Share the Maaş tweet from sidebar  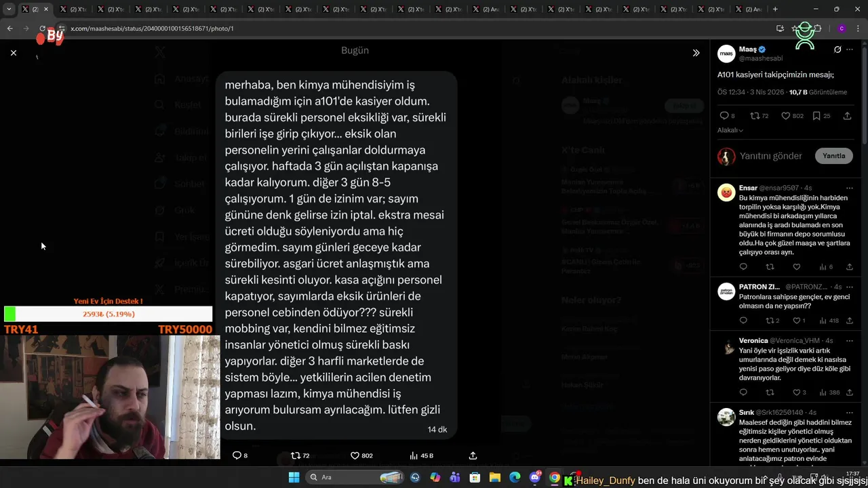(x=847, y=116)
